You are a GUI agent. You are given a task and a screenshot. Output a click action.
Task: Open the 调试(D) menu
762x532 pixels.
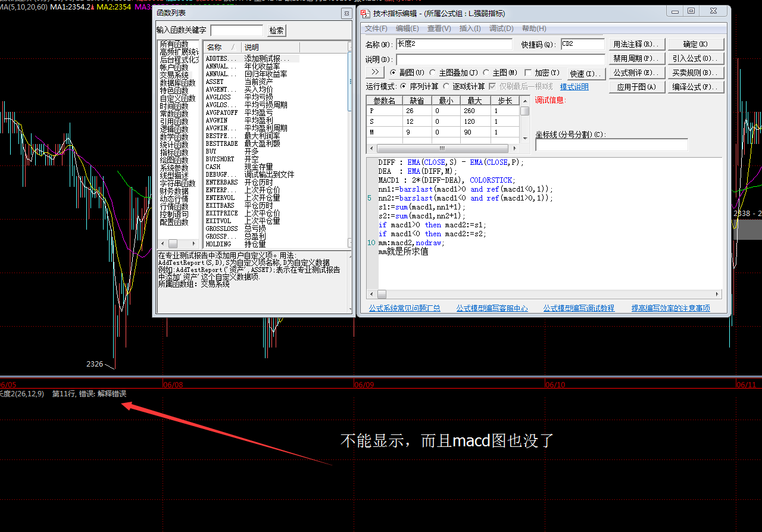501,29
